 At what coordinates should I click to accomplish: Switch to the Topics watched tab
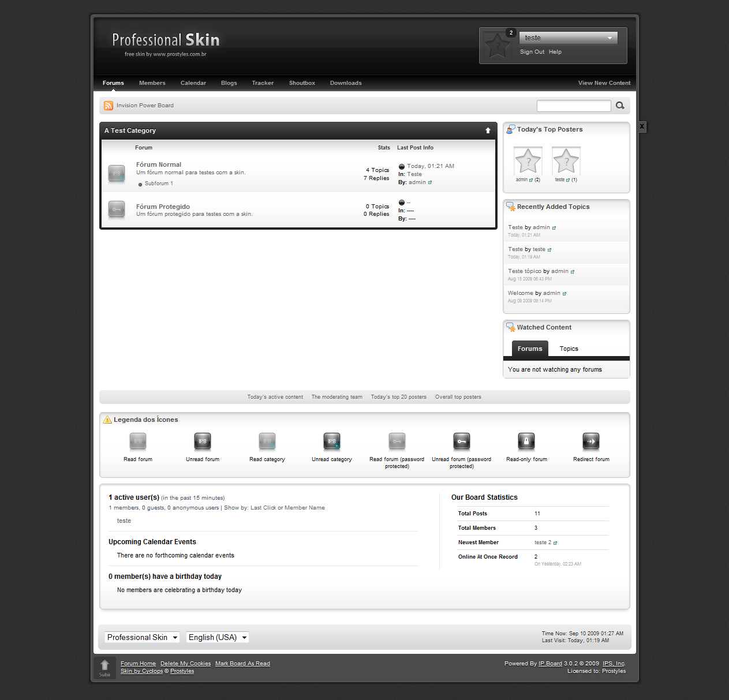[569, 349]
